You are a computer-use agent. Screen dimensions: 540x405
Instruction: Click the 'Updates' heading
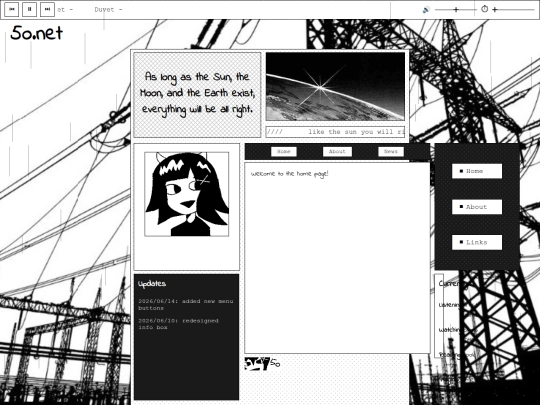coord(152,284)
